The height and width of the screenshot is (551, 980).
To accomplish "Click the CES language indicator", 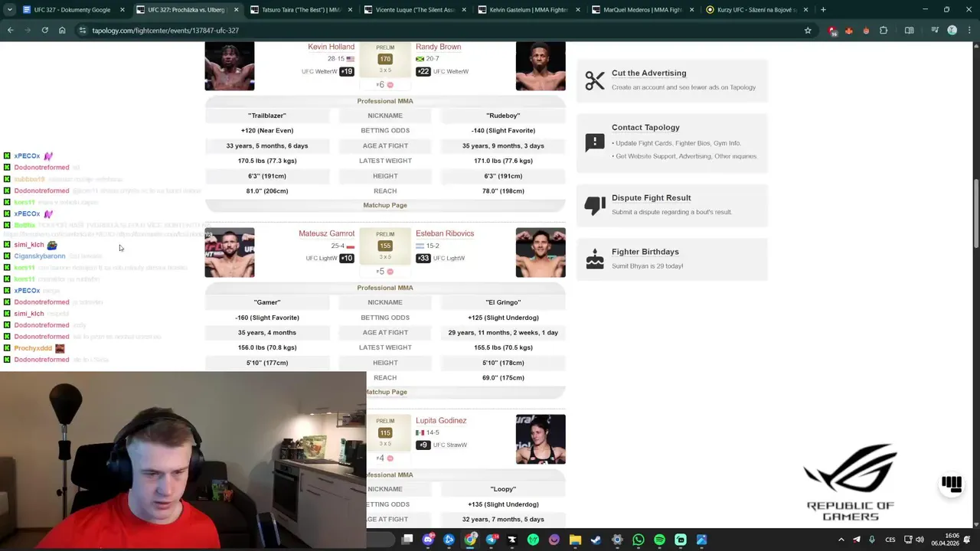I will coord(890,540).
